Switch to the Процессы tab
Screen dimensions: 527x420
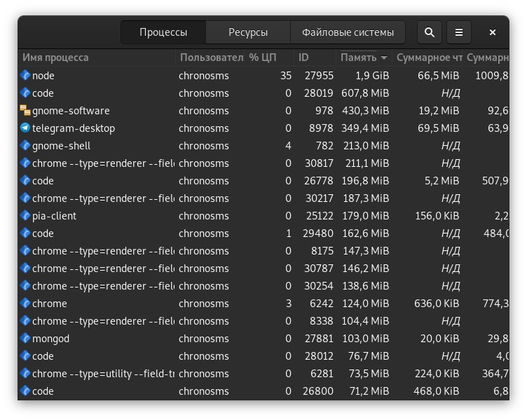pos(163,32)
